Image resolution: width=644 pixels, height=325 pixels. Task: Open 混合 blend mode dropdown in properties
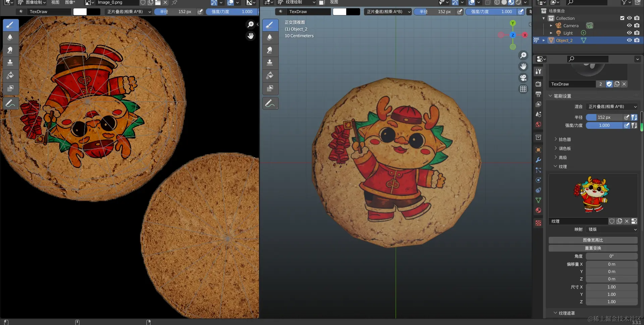pyautogui.click(x=612, y=107)
